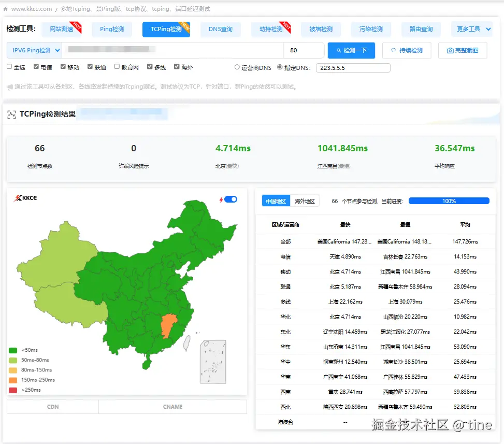Click the 1041.845ms slowest value in summary
The image size is (504, 444).
pos(342,149)
